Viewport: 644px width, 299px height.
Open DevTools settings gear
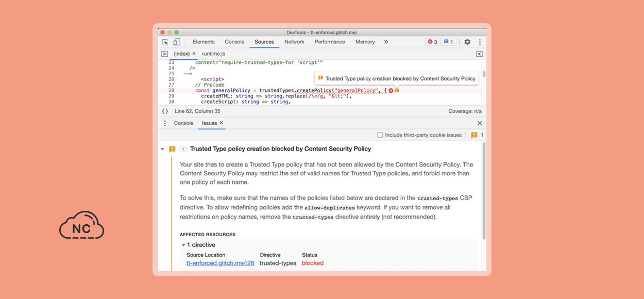(x=467, y=42)
